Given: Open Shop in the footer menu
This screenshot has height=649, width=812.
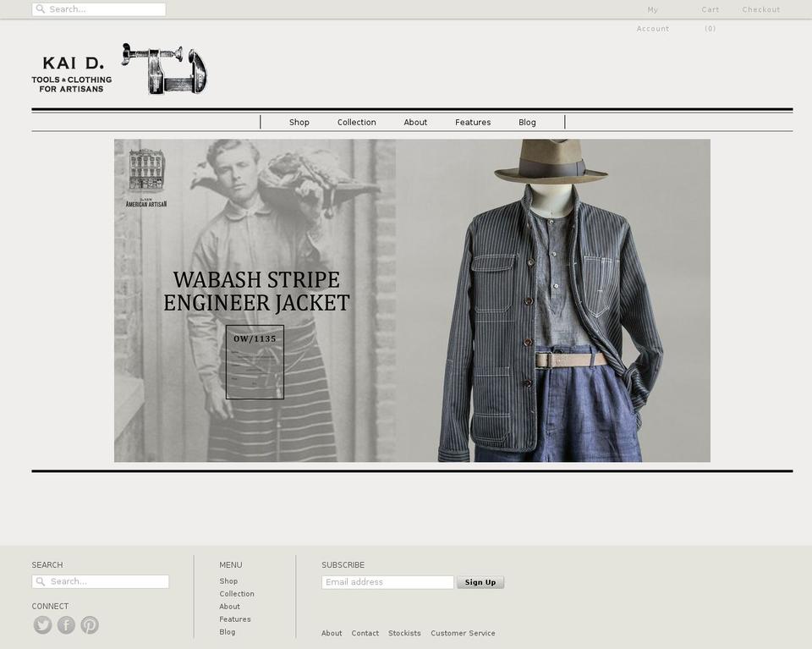Looking at the screenshot, I should point(228,581).
